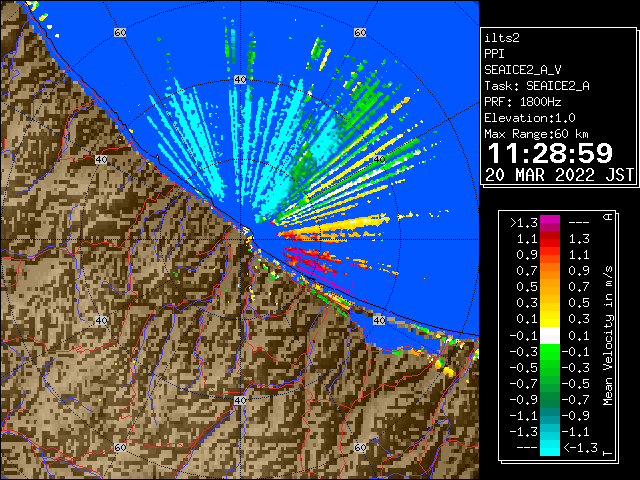Select the 'PPI' scan type text
This screenshot has width=640, height=480.
pos(494,54)
